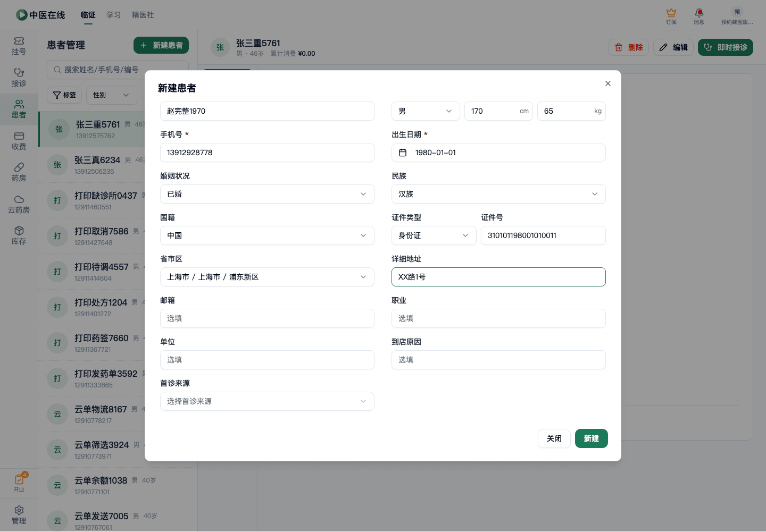
Task: Click the 关闭 button in dialog
Action: coord(554,438)
